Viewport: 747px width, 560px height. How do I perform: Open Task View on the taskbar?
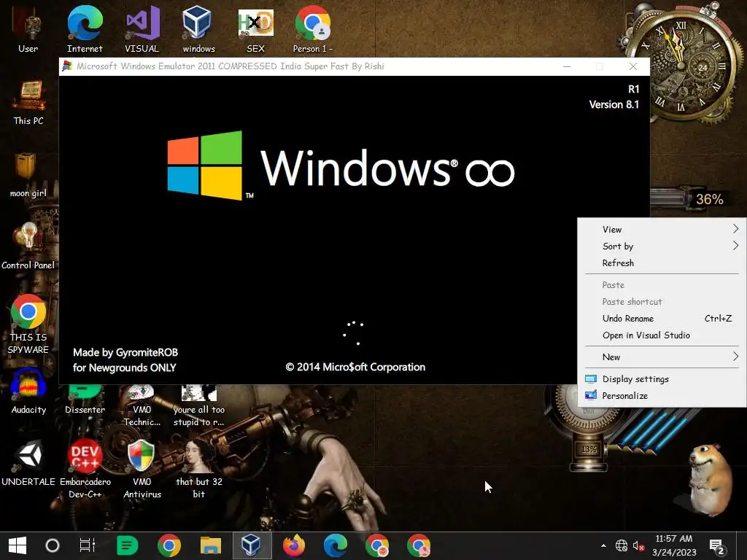coord(88,545)
